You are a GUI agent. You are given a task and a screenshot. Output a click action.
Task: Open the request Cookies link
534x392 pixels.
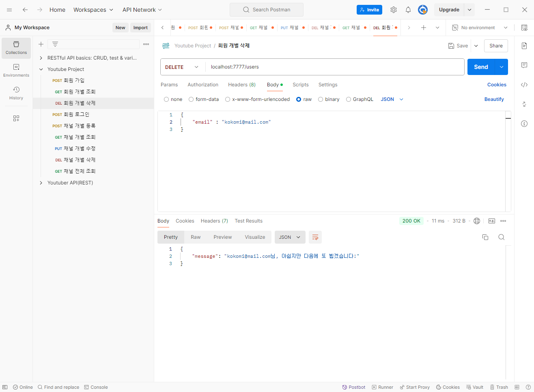click(497, 85)
